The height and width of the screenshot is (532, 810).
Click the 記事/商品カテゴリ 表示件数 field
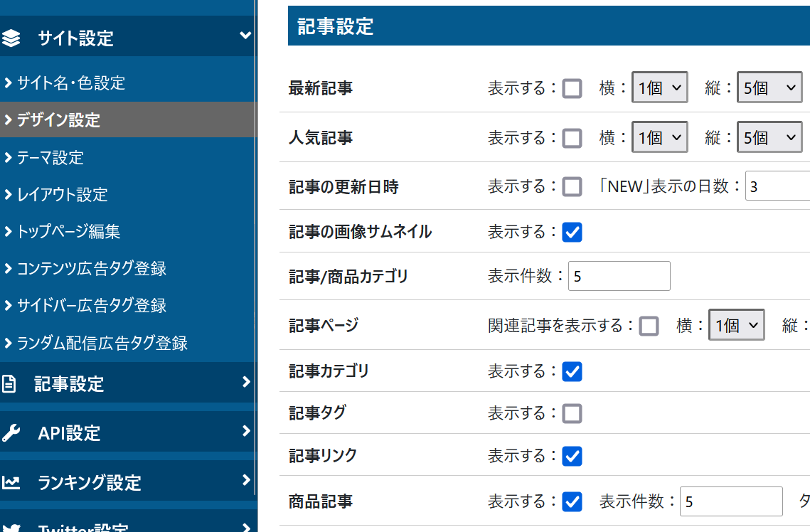pyautogui.click(x=619, y=276)
